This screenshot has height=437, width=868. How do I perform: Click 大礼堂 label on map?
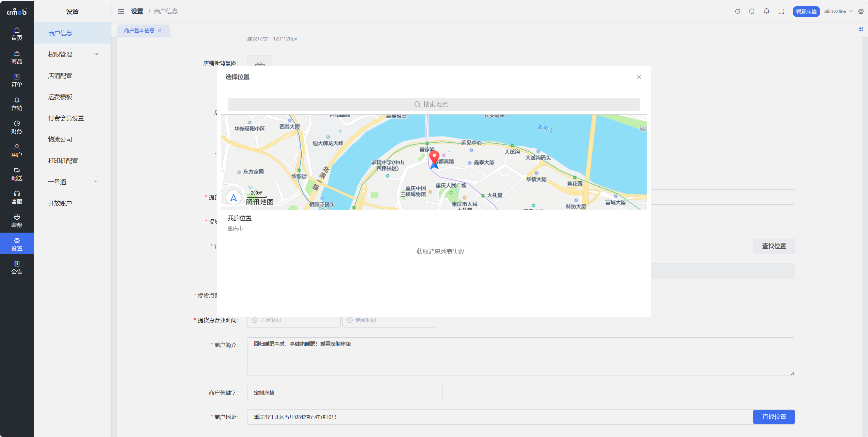[x=495, y=195]
